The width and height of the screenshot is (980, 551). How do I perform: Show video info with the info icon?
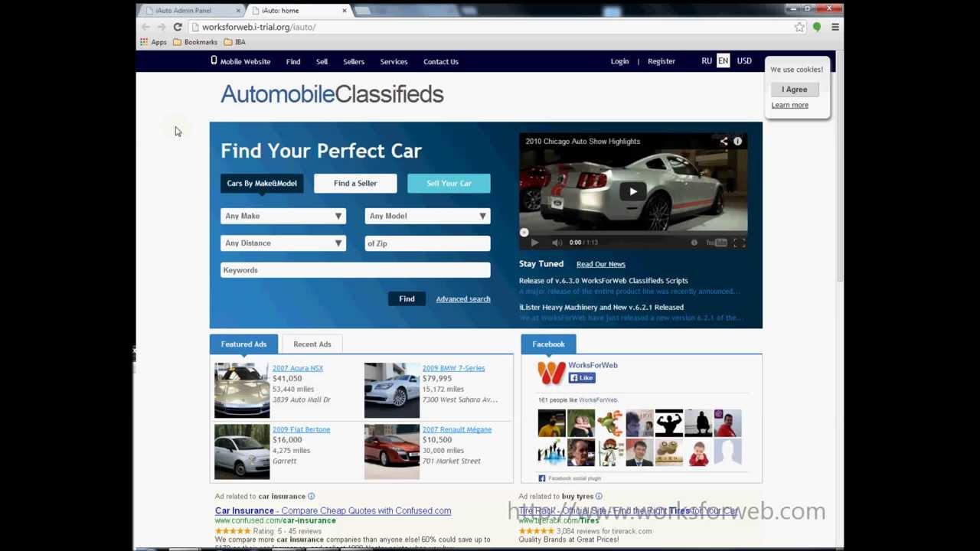coord(737,141)
